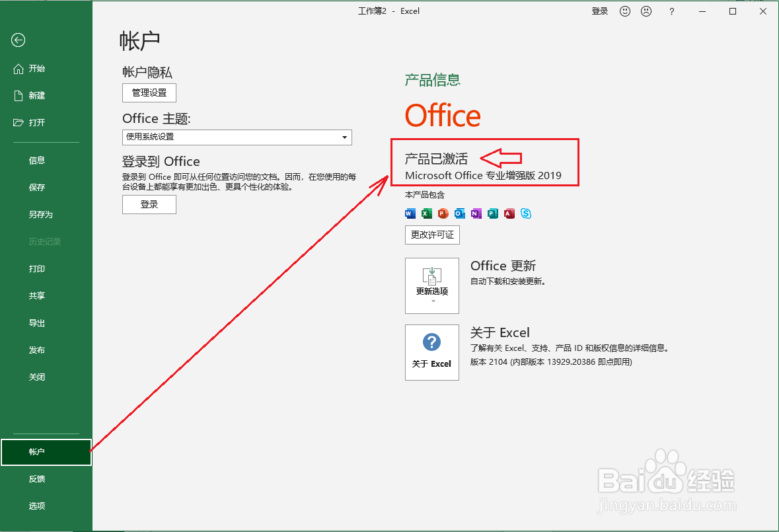Click the 产品信息 heading
The height and width of the screenshot is (532, 779).
[x=433, y=80]
